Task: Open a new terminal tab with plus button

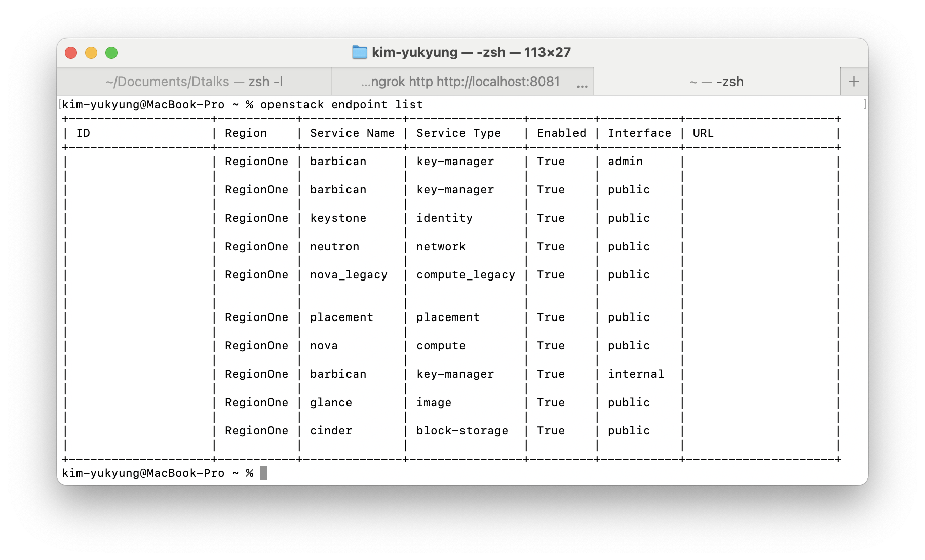Action: tap(854, 82)
